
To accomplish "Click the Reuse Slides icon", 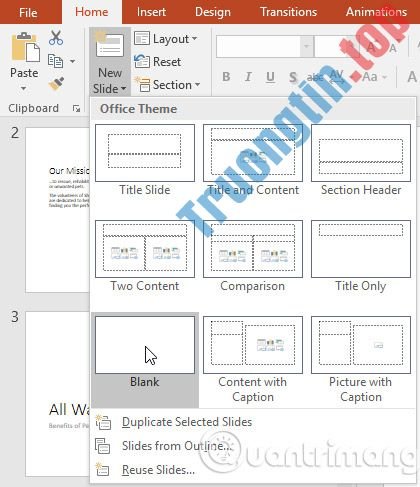I will click(102, 469).
